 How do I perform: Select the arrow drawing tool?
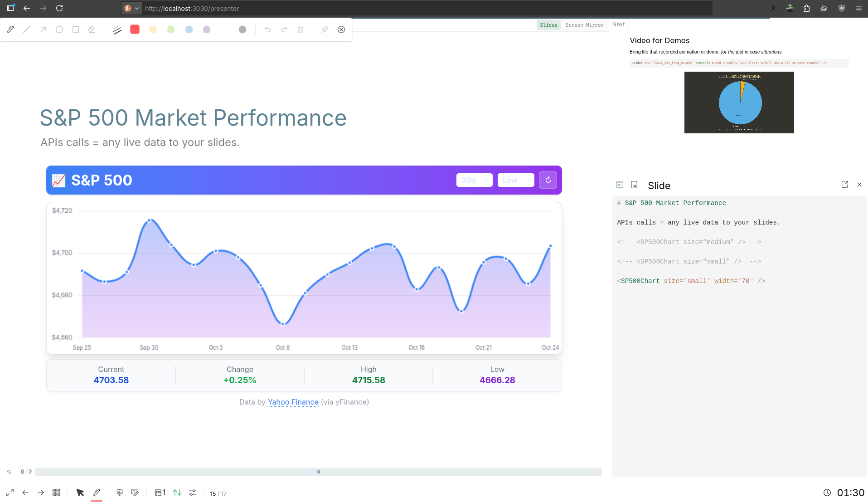pos(43,29)
